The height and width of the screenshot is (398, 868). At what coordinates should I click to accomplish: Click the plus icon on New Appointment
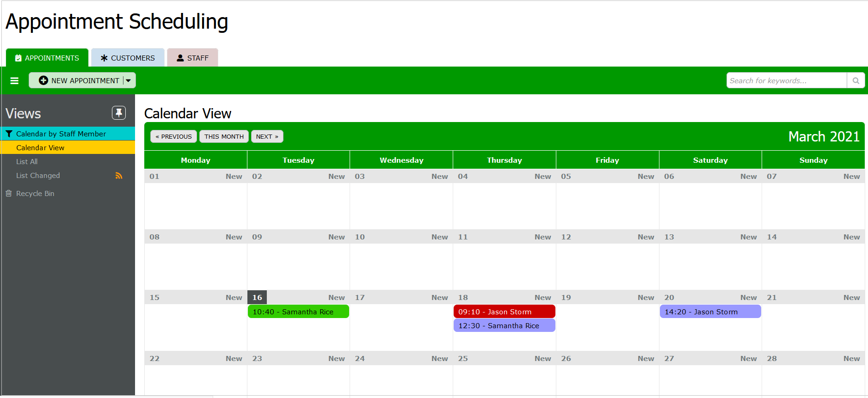(x=43, y=80)
